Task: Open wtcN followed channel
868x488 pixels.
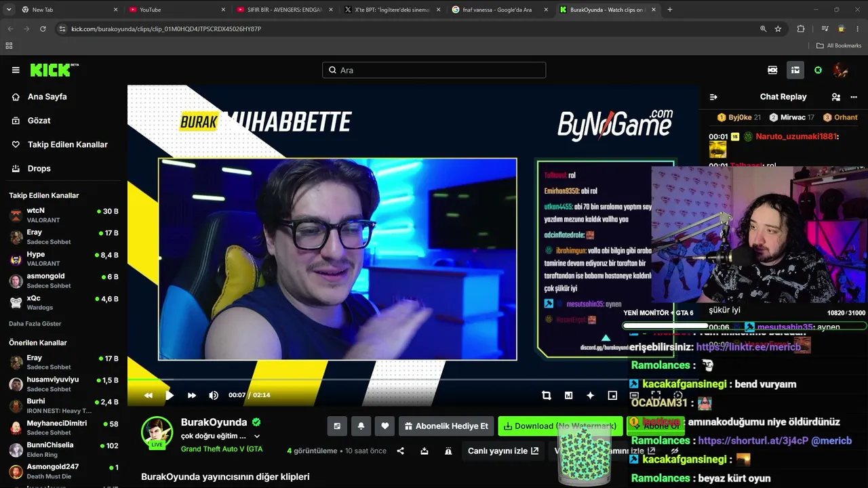Action: 64,216
